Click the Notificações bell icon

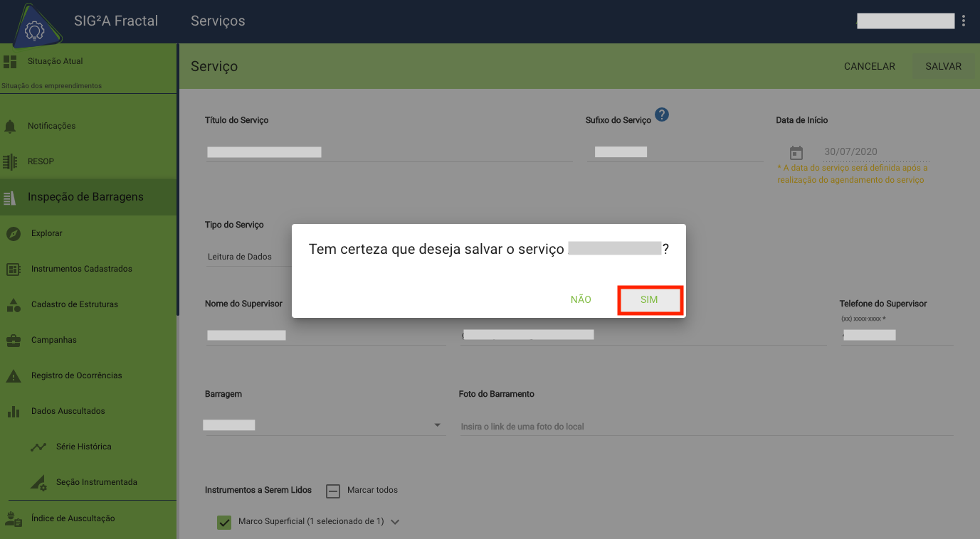[x=10, y=126]
